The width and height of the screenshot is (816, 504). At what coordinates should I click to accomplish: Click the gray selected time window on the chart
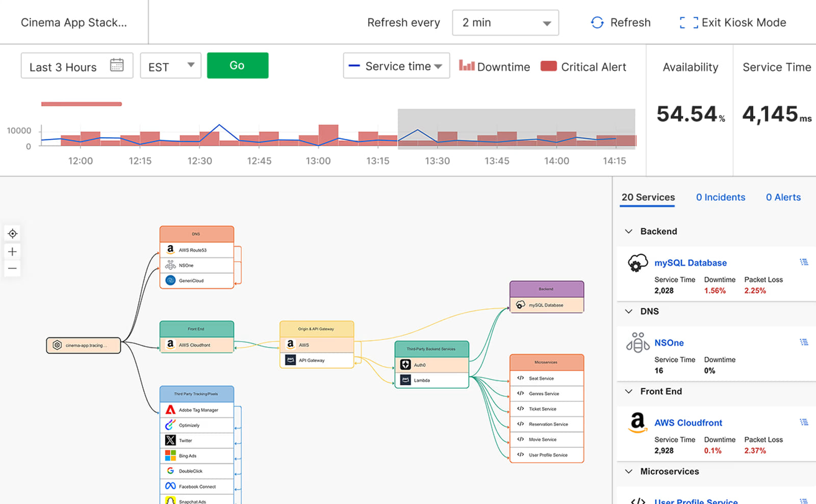pyautogui.click(x=516, y=128)
